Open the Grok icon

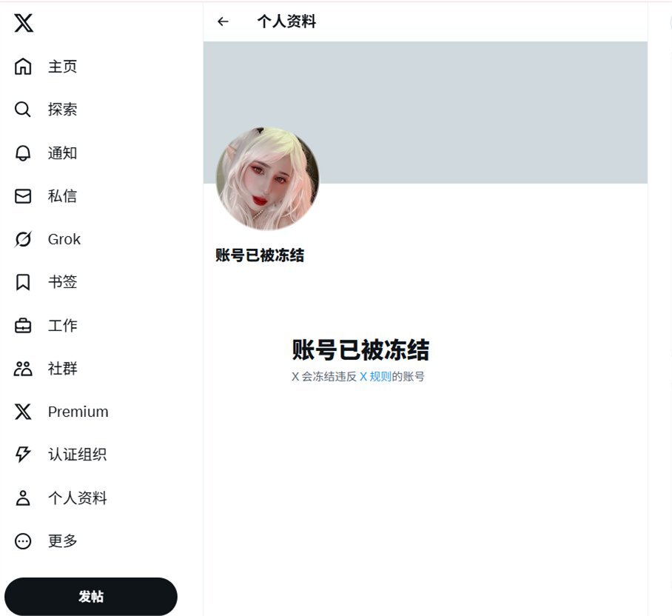tap(23, 239)
